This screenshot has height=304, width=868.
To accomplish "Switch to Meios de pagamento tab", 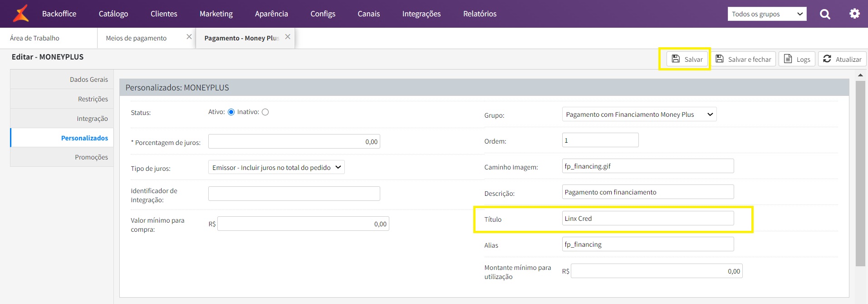I will (x=146, y=38).
